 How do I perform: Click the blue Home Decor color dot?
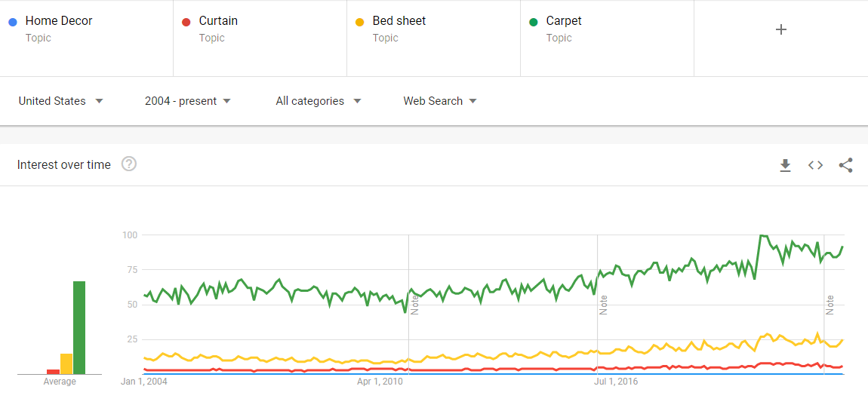coord(13,22)
